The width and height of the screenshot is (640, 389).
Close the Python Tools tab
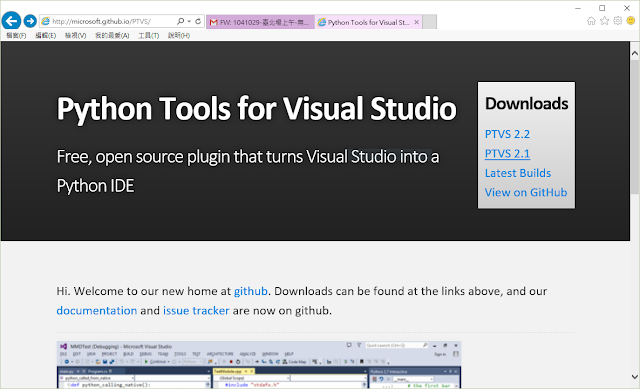point(416,22)
